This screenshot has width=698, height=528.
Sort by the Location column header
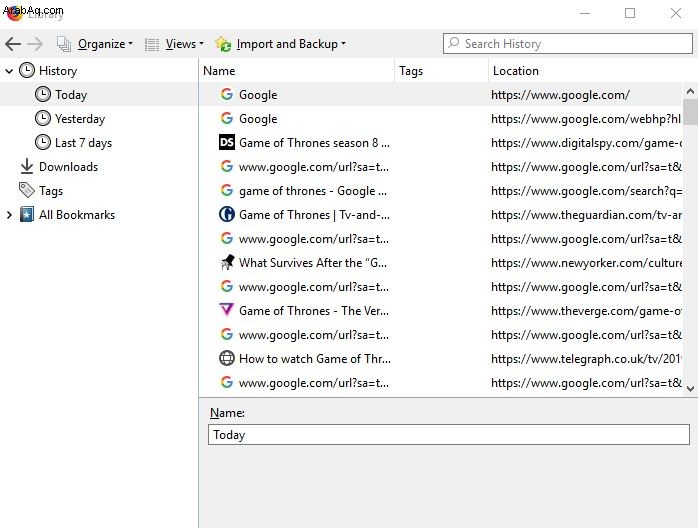[x=592, y=71]
